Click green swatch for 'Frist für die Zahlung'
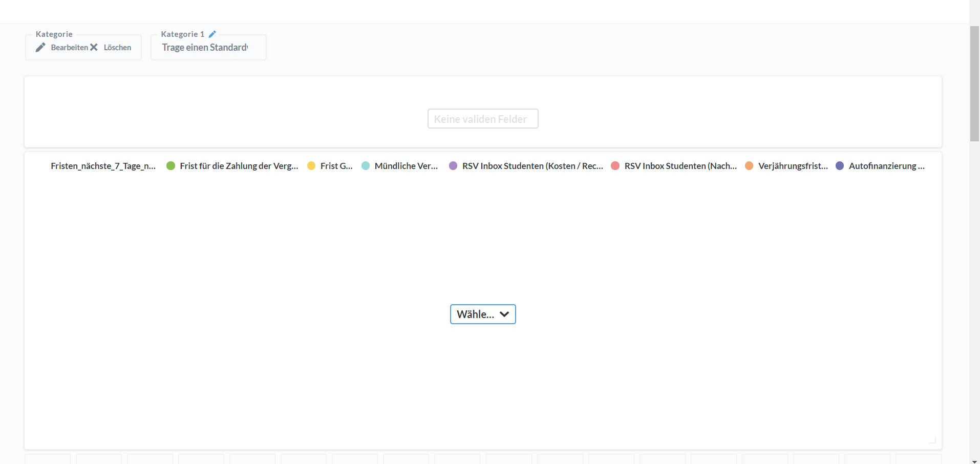This screenshot has height=464, width=980. pos(171,166)
